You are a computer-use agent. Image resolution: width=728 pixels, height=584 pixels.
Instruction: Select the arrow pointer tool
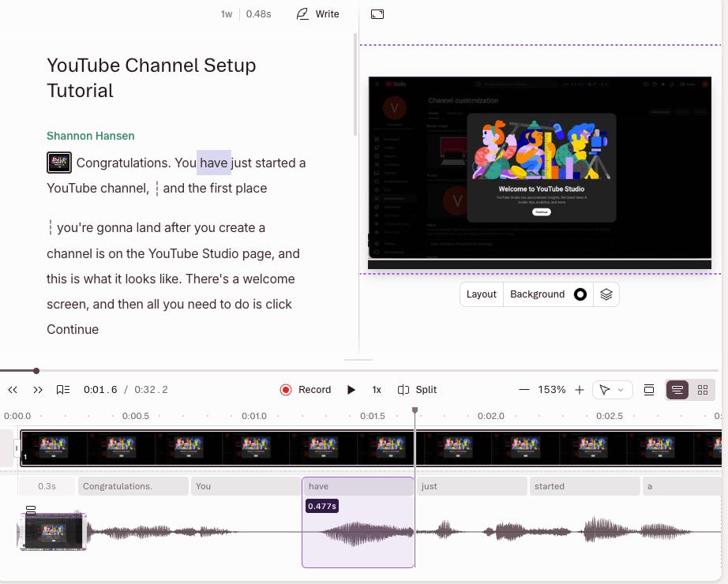point(604,390)
